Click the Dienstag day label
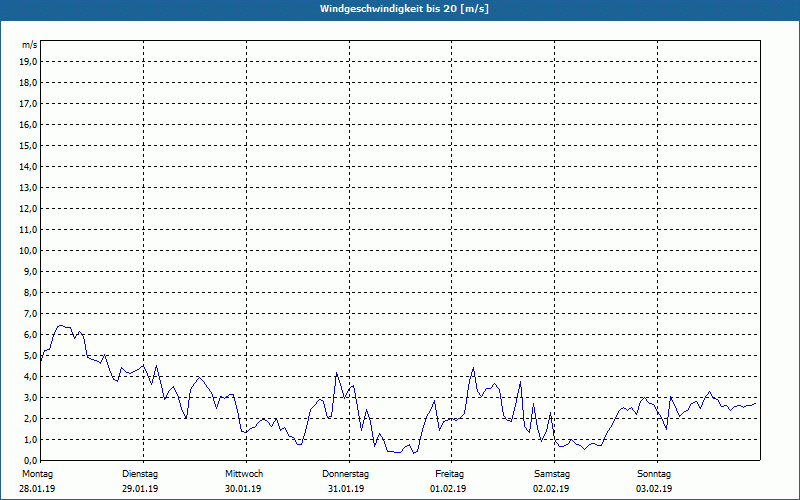This screenshot has width=800, height=500. (140, 474)
